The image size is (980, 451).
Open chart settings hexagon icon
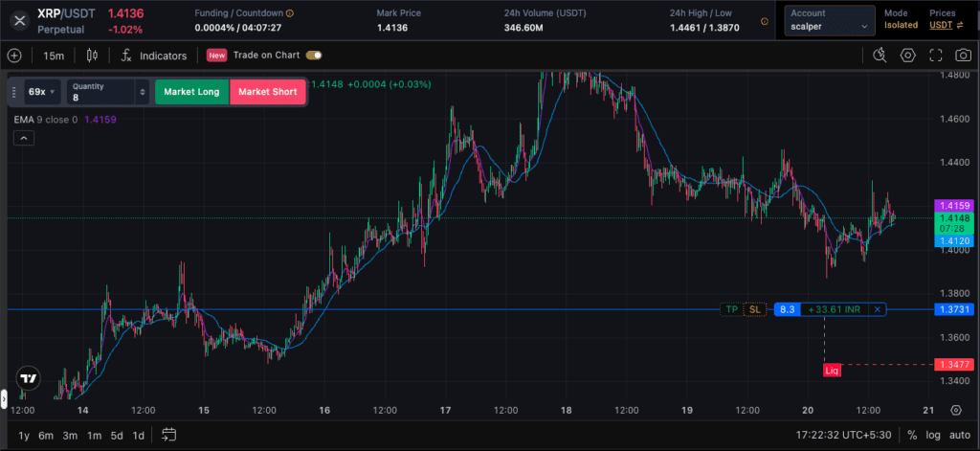908,56
